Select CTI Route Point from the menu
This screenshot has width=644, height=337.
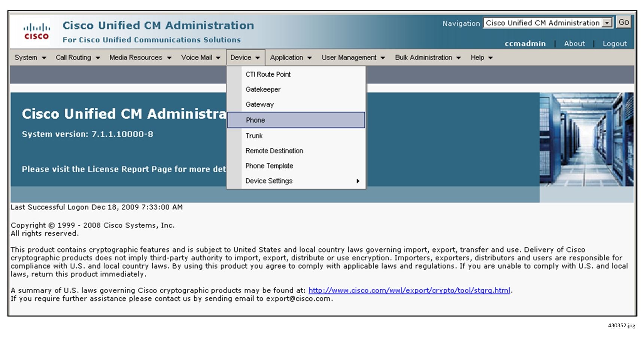(x=268, y=74)
